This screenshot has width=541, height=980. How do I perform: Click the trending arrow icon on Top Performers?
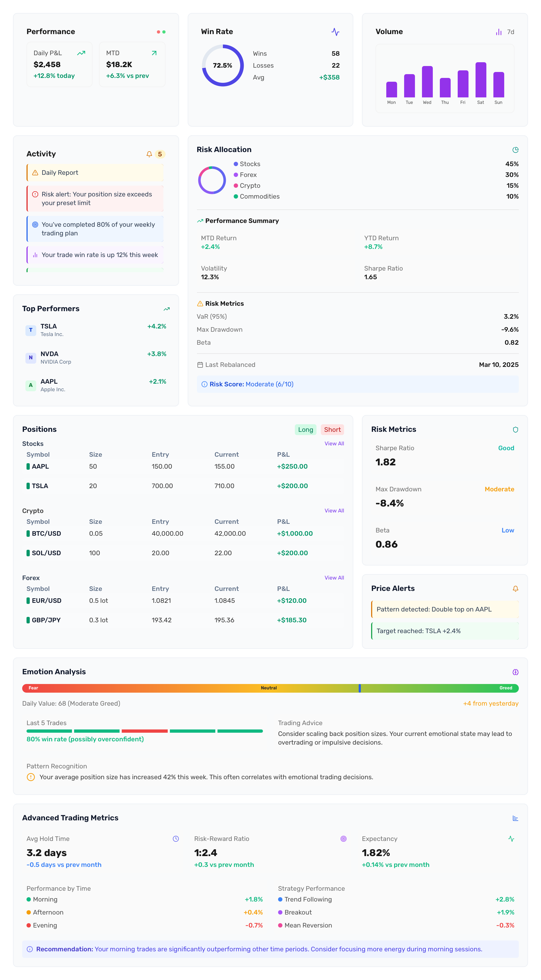pyautogui.click(x=166, y=309)
